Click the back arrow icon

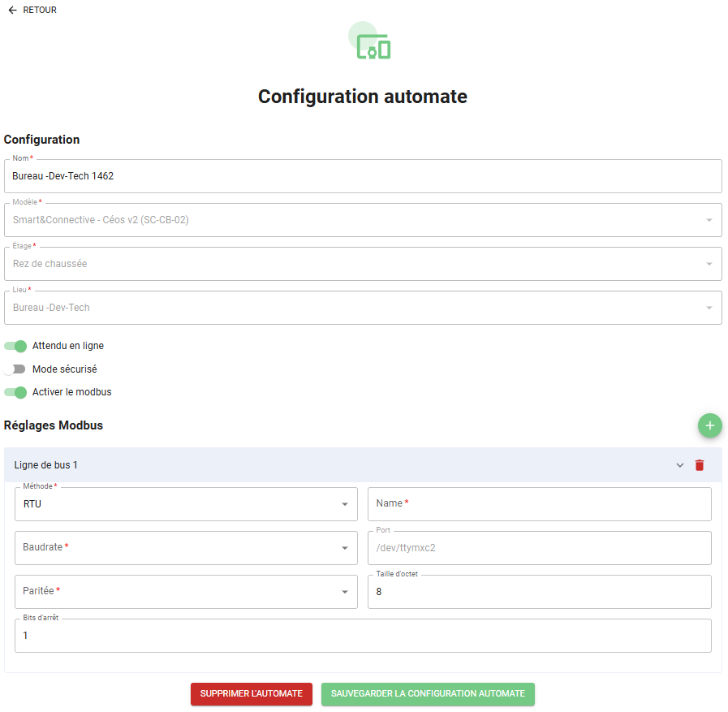[12, 10]
